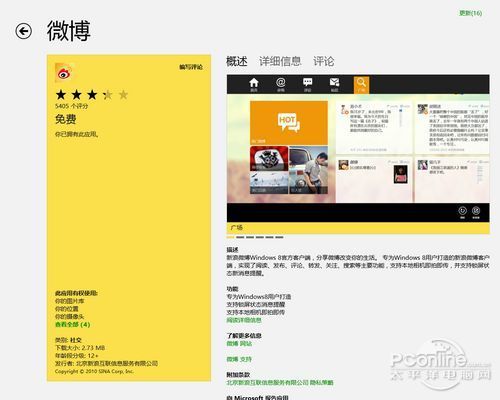This screenshot has width=500, height=400.
Task: Go back with the circled arrow button
Action: [x=23, y=31]
